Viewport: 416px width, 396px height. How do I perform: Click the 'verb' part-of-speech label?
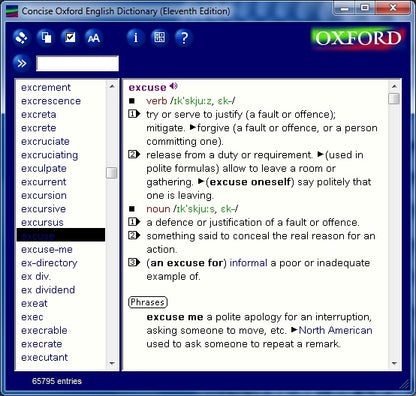point(157,101)
